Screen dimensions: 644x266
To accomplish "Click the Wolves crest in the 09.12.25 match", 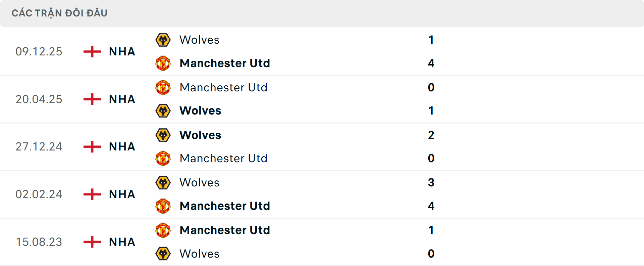I will tap(163, 40).
